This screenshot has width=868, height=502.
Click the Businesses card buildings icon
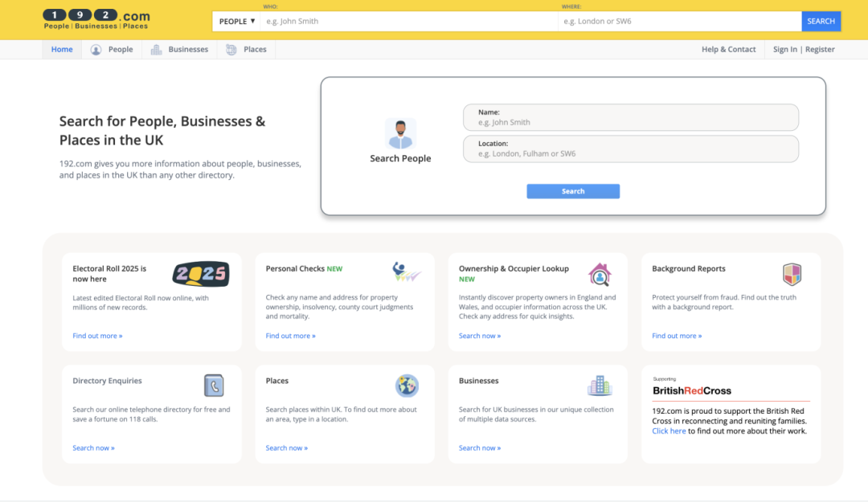600,386
